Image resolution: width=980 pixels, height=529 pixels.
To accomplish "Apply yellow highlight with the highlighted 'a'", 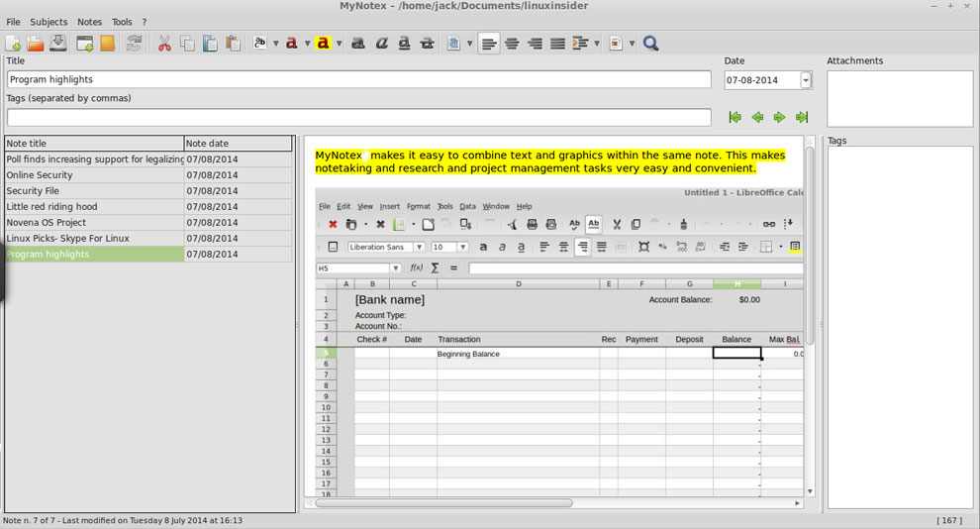I will (x=323, y=44).
